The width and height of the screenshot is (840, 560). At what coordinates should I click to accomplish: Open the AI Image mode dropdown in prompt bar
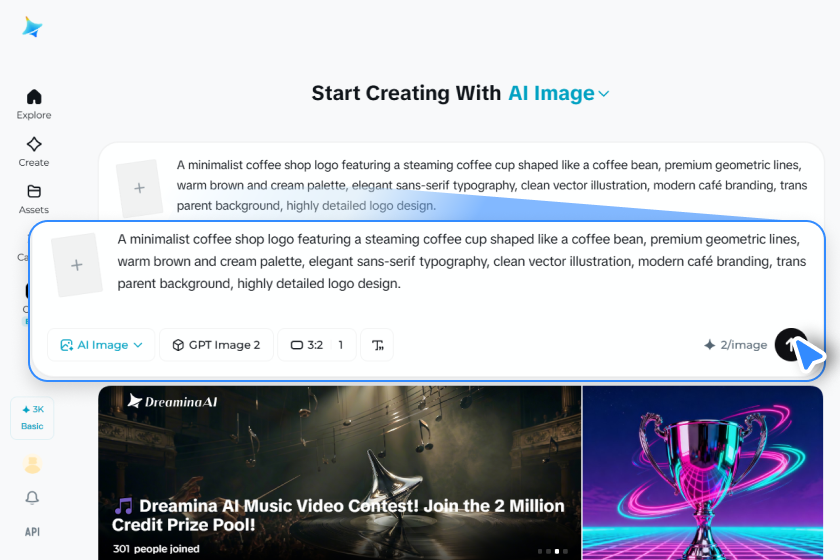(101, 345)
